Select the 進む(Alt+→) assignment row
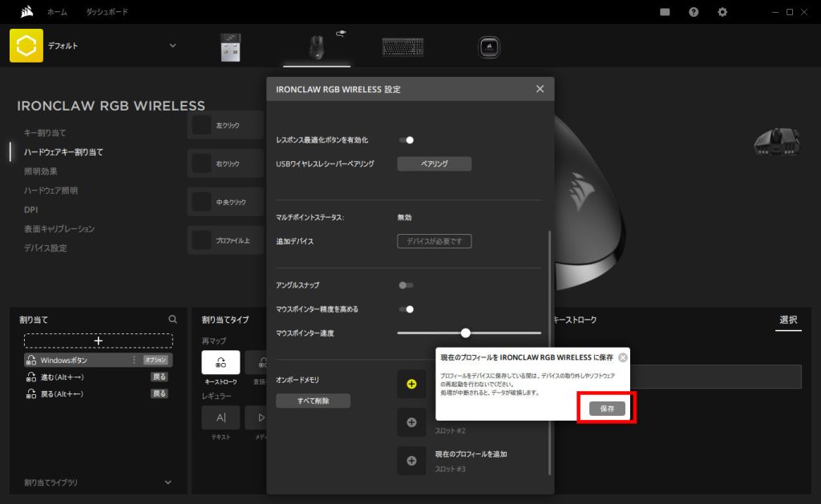Image resolution: width=821 pixels, height=504 pixels. 99,377
